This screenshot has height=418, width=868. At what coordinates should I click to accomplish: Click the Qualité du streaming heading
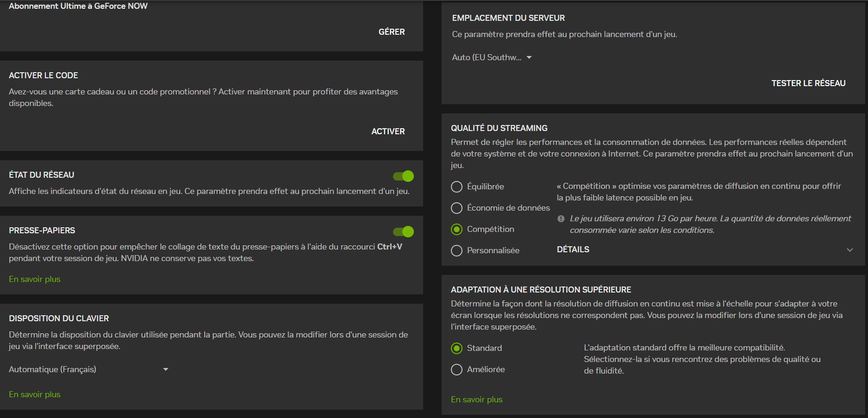pos(499,128)
